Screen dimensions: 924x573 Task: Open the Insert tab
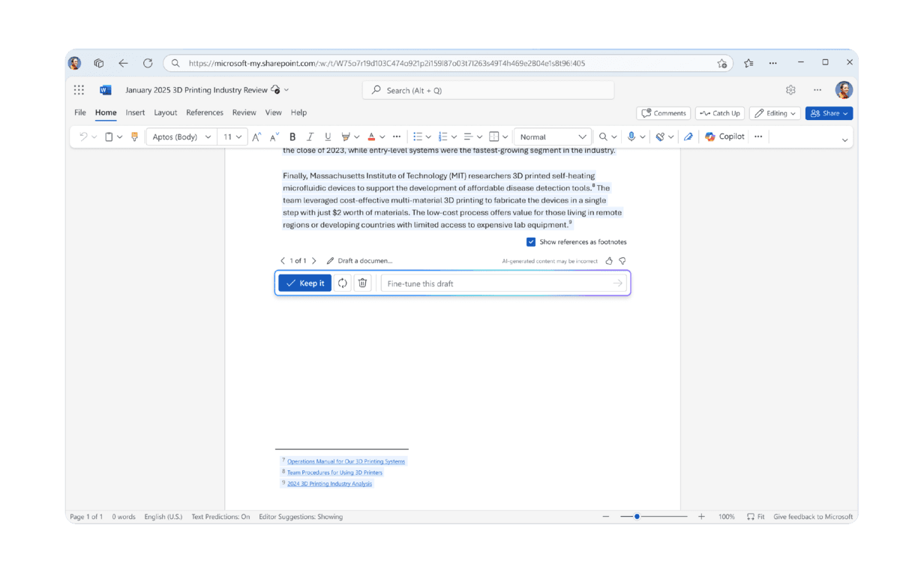135,112
